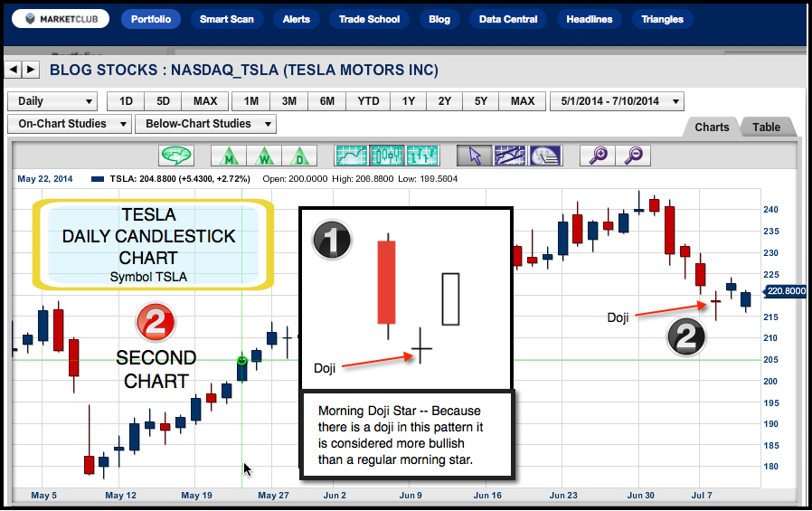The image size is (812, 511).
Task: Select the 1D intraday range button
Action: pyautogui.click(x=126, y=101)
